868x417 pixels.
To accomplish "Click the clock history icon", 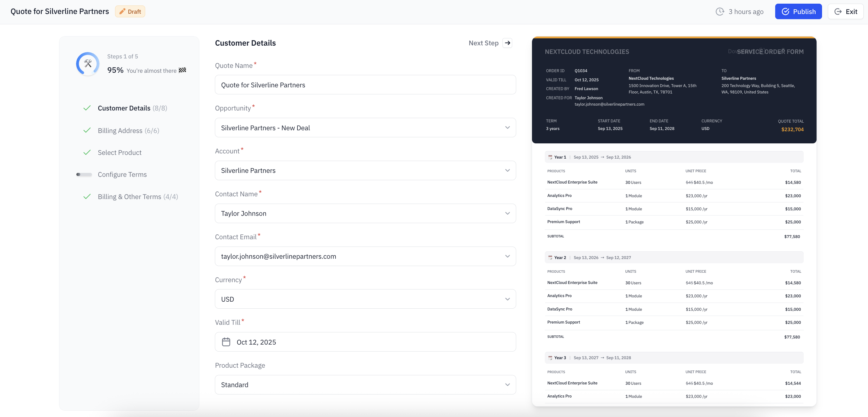I will (x=720, y=12).
